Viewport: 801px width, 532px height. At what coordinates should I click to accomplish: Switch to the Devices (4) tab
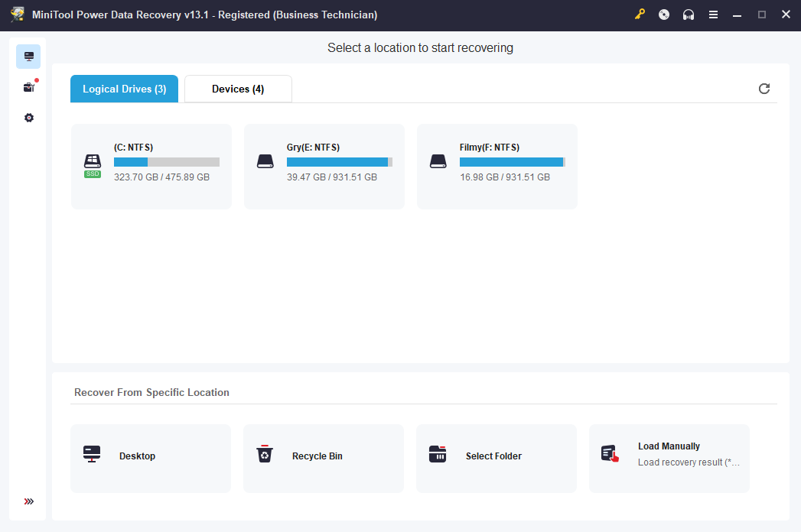(238, 89)
